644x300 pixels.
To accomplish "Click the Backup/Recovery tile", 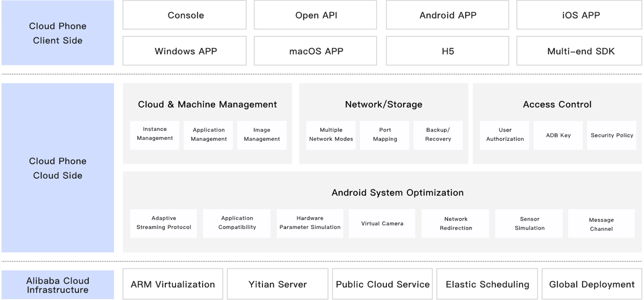I will point(438,135).
